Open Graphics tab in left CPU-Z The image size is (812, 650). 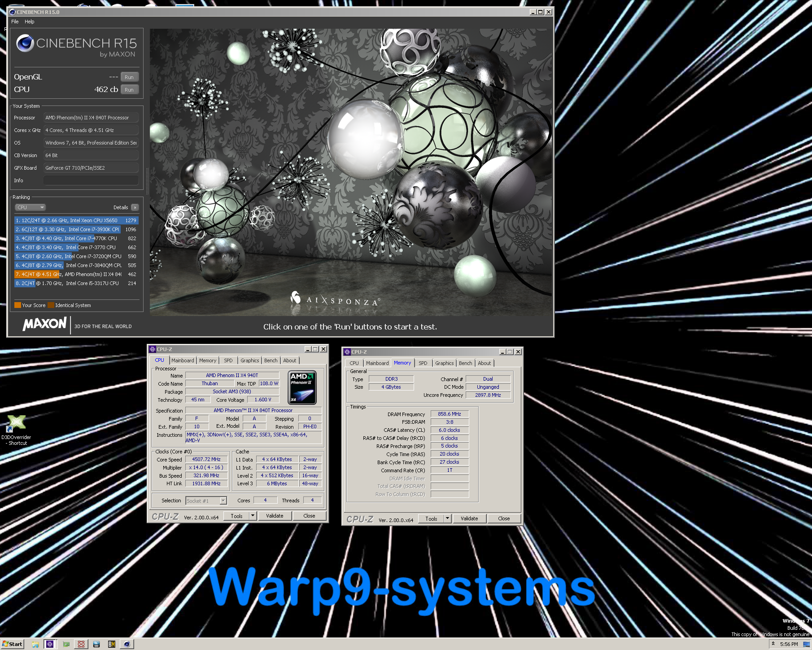[249, 360]
